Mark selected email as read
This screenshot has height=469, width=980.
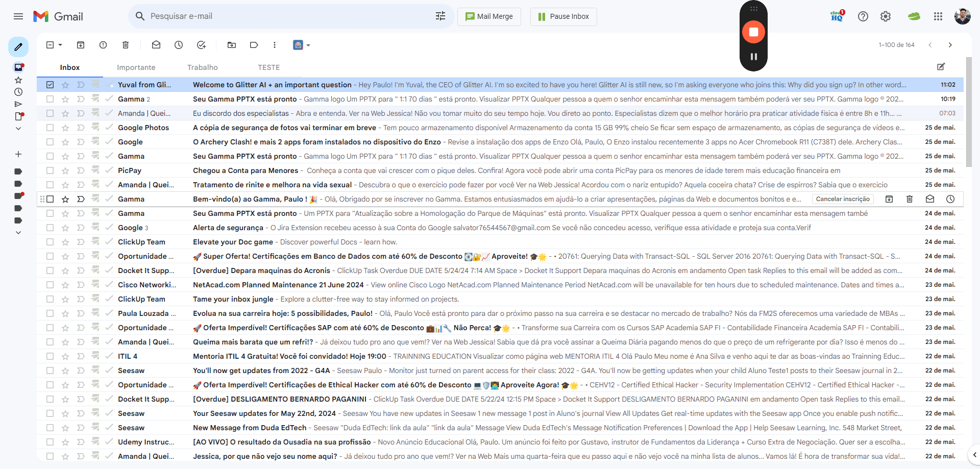tap(156, 45)
